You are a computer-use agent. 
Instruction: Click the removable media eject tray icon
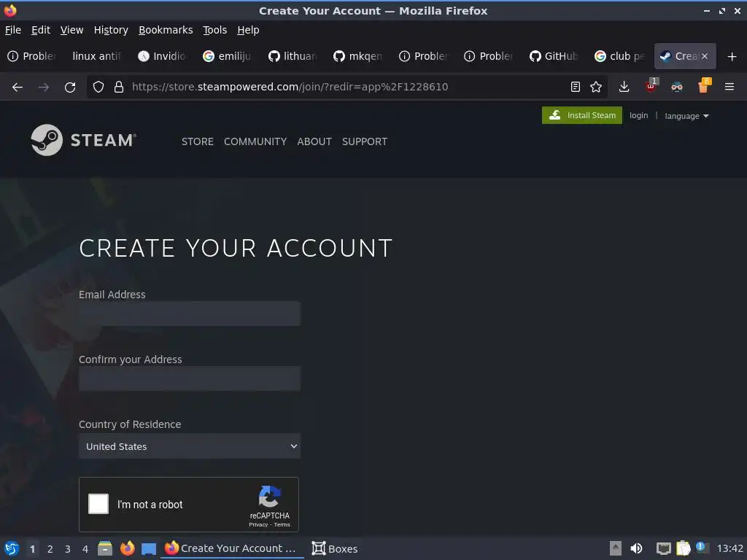click(x=616, y=548)
